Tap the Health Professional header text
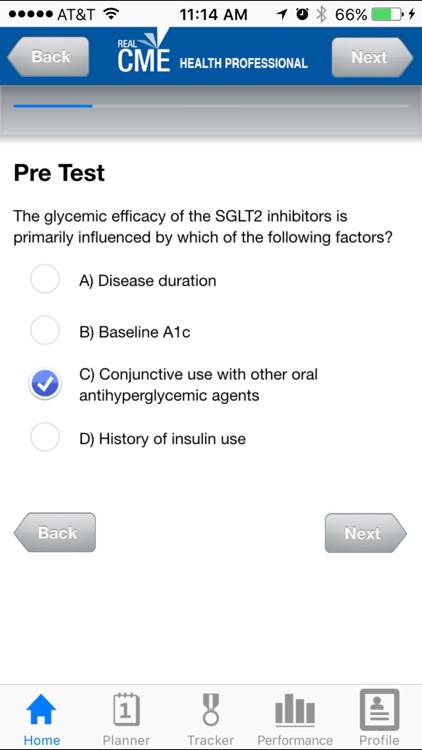Viewport: 422px width, 750px height. tap(244, 64)
